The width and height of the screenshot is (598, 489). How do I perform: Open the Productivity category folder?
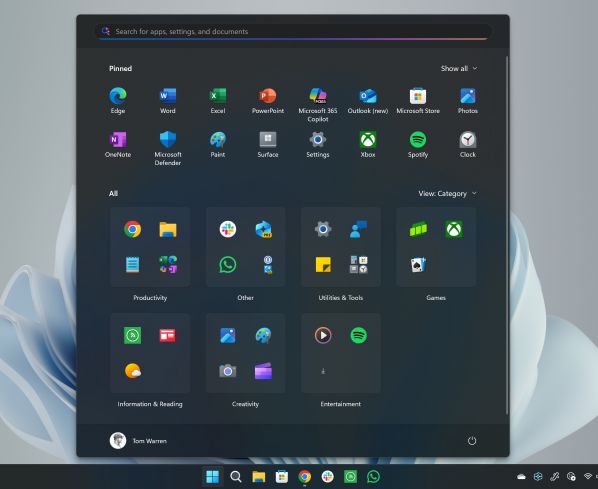pos(150,247)
